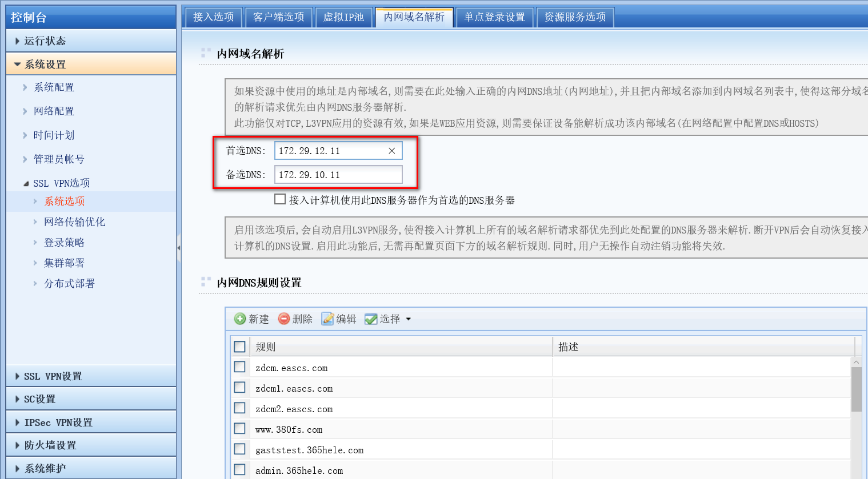Check the zdcm.eascs.com rule checkbox
Image resolution: width=868 pixels, height=479 pixels.
[240, 367]
